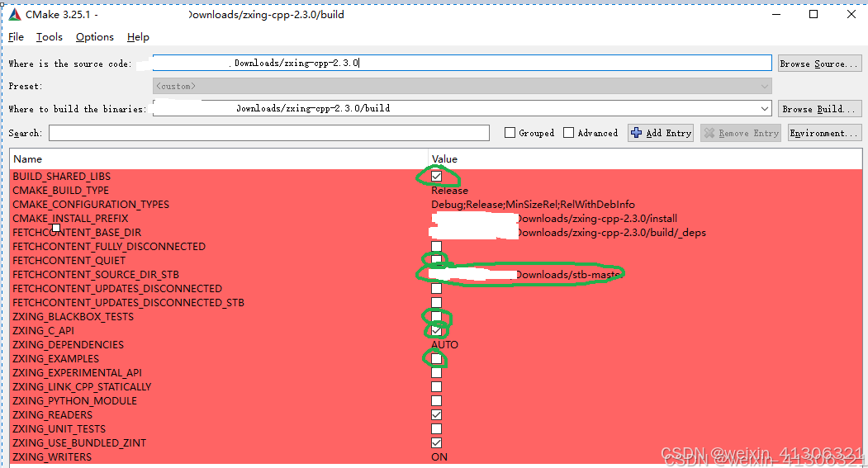Viewport: 868px width, 468px height.
Task: Maximize the CMake window
Action: (813, 14)
